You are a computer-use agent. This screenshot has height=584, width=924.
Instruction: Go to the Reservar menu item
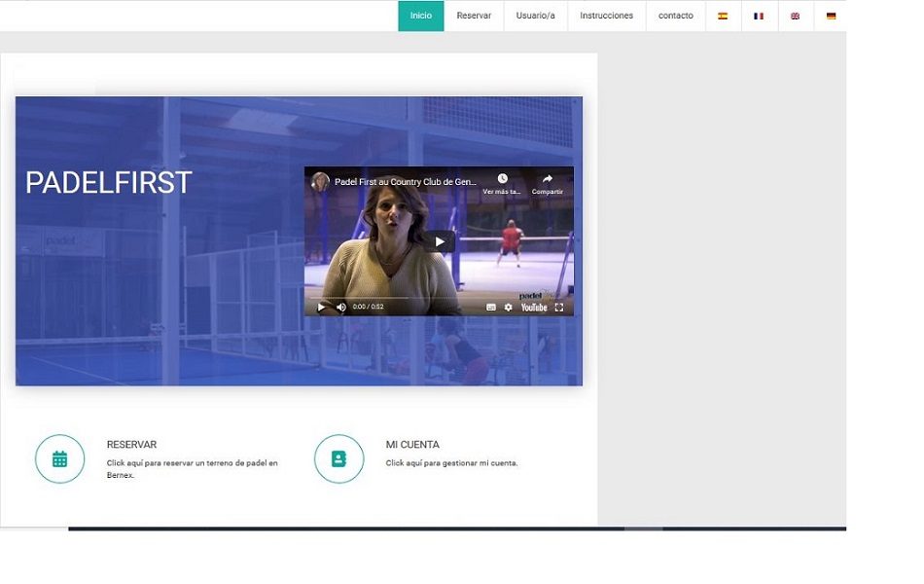point(474,16)
